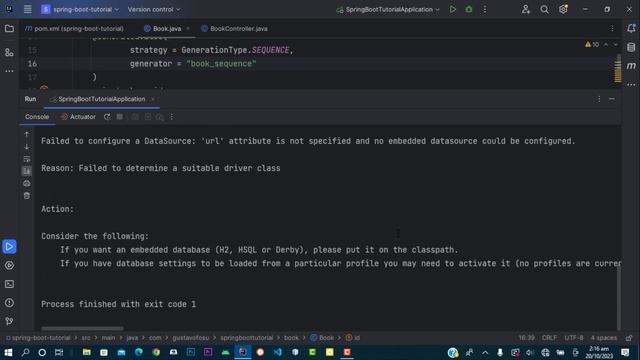This screenshot has height=360, width=640.
Task: Open the Services tool window icon
Action: click(9, 265)
